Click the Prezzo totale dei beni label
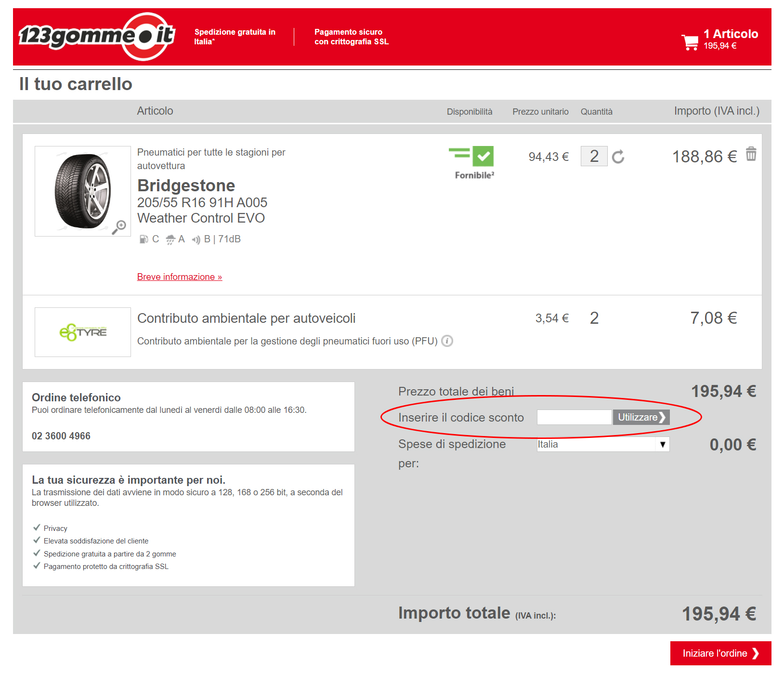 coord(456,392)
